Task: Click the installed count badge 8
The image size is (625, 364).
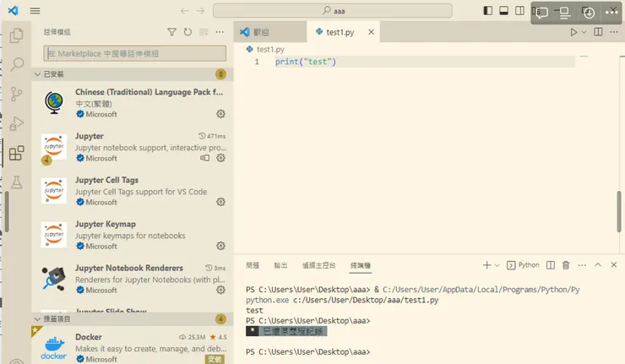Action: pyautogui.click(x=220, y=74)
